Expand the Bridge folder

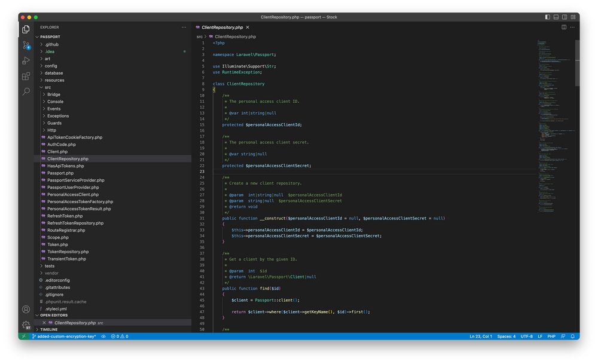coord(53,94)
